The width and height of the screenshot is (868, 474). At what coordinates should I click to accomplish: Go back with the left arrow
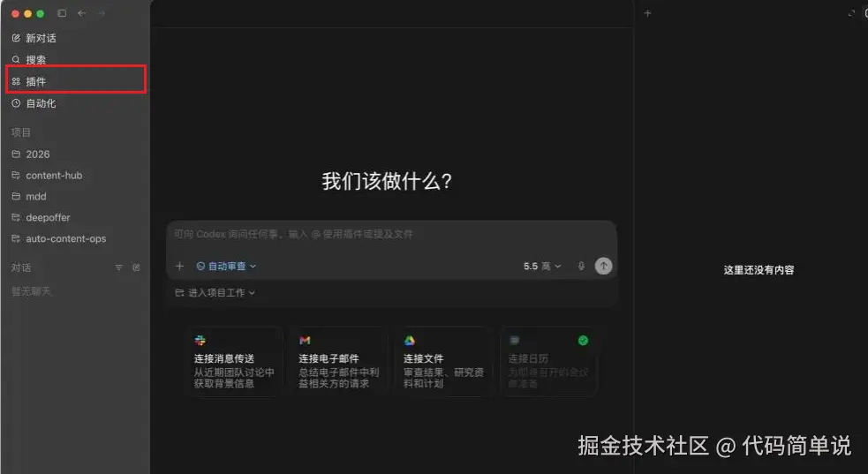[82, 13]
